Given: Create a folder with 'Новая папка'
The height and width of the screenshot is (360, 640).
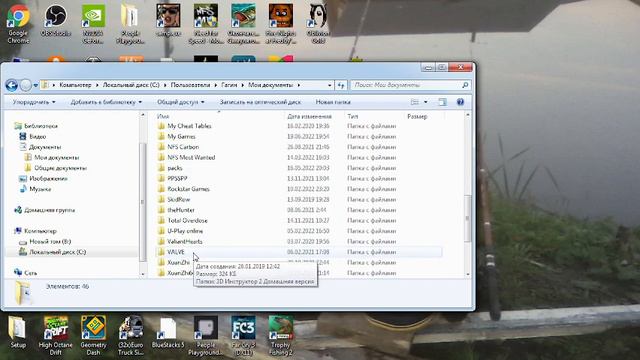Looking at the screenshot, I should click(x=333, y=102).
